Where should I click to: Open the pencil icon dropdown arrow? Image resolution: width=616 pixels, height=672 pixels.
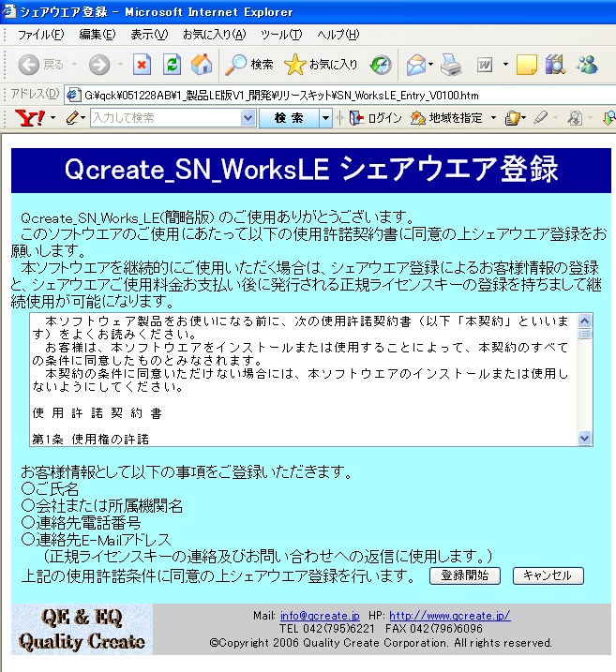(x=83, y=117)
